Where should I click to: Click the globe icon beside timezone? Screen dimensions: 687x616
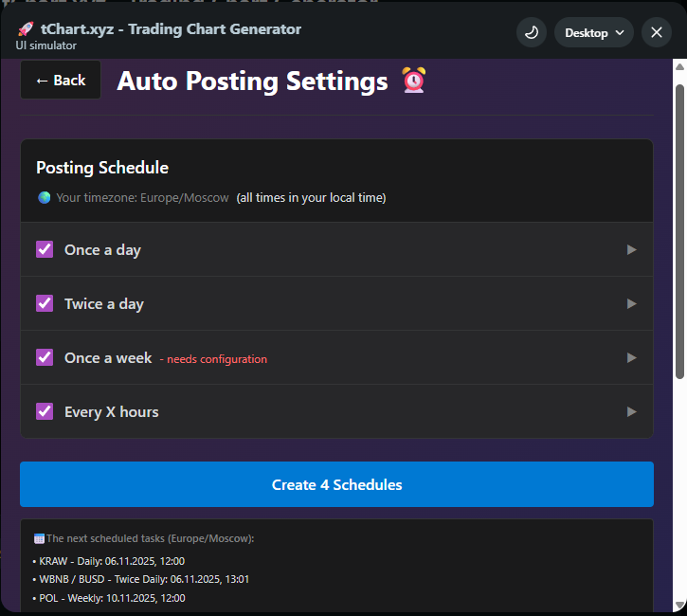(x=45, y=197)
